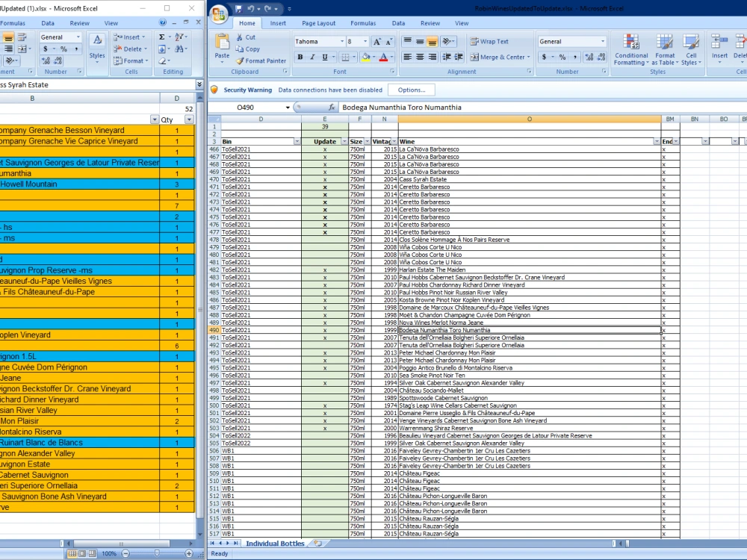Open the Tahoma font name dropdown
Screen dimensions: 747x560
point(341,42)
